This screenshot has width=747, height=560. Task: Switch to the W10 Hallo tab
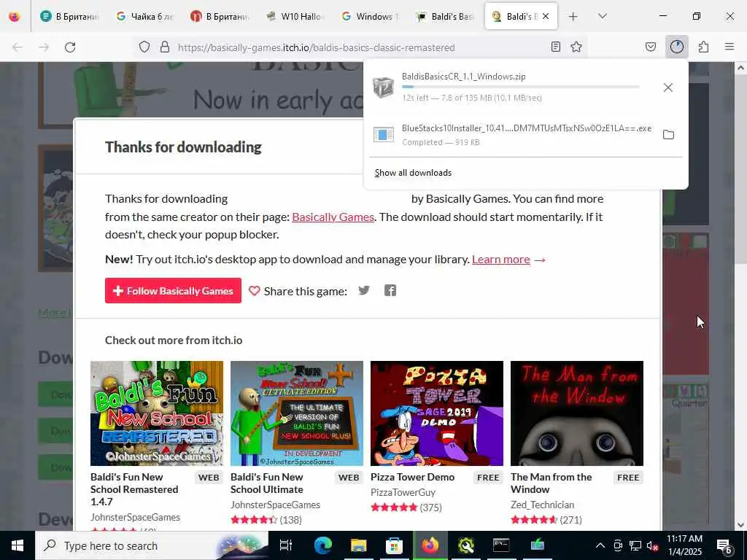point(296,16)
